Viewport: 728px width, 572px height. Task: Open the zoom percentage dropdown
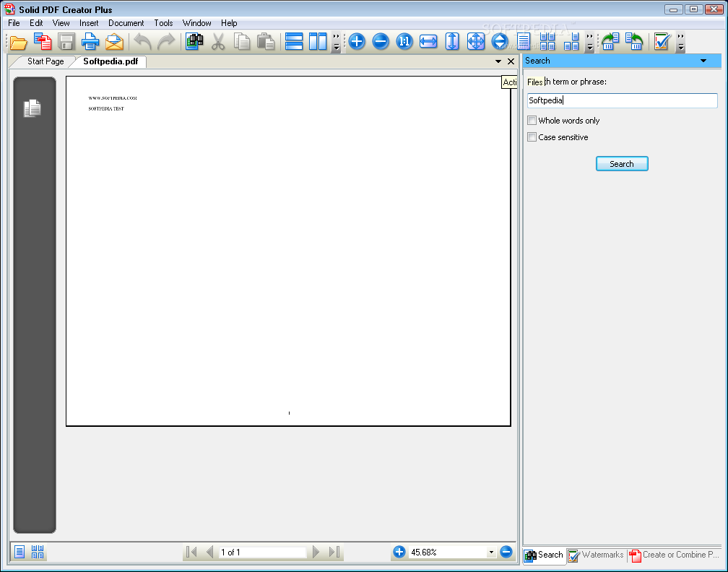tap(491, 552)
